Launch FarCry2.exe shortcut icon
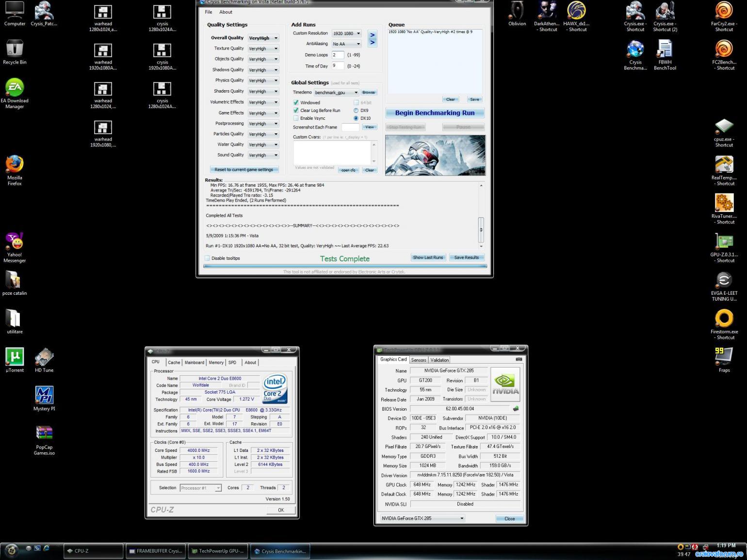747x560 pixels. point(724,16)
